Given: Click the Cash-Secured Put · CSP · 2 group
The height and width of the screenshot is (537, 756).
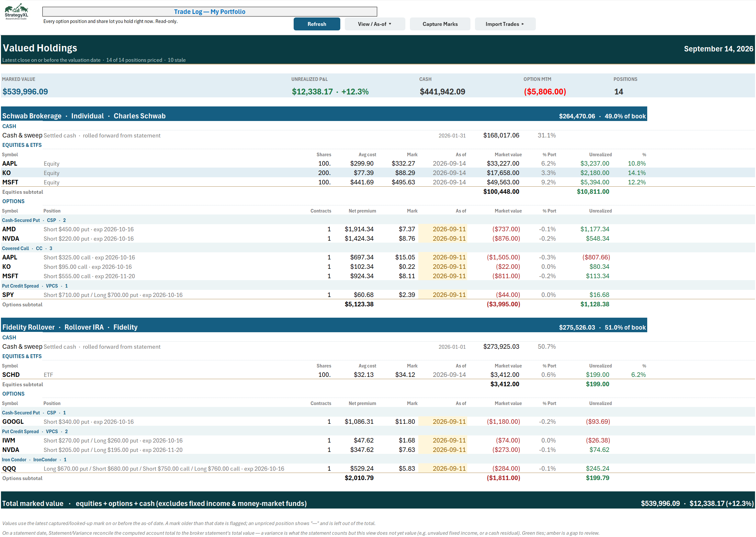Looking at the screenshot, I should click(34, 220).
